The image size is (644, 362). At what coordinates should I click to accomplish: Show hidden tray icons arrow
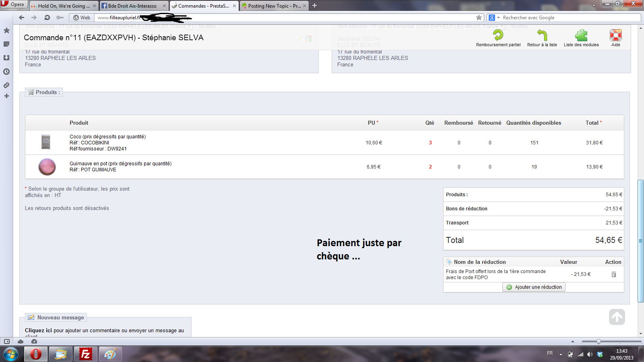561,354
